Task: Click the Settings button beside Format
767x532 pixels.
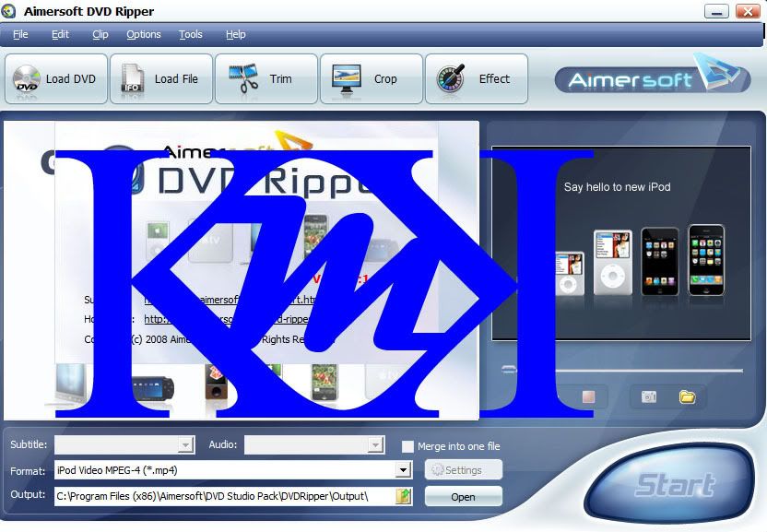Action: tap(463, 470)
